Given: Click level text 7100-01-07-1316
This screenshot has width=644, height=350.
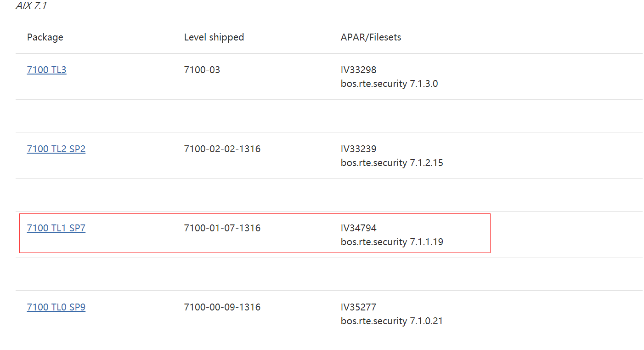Looking at the screenshot, I should pyautogui.click(x=222, y=228).
